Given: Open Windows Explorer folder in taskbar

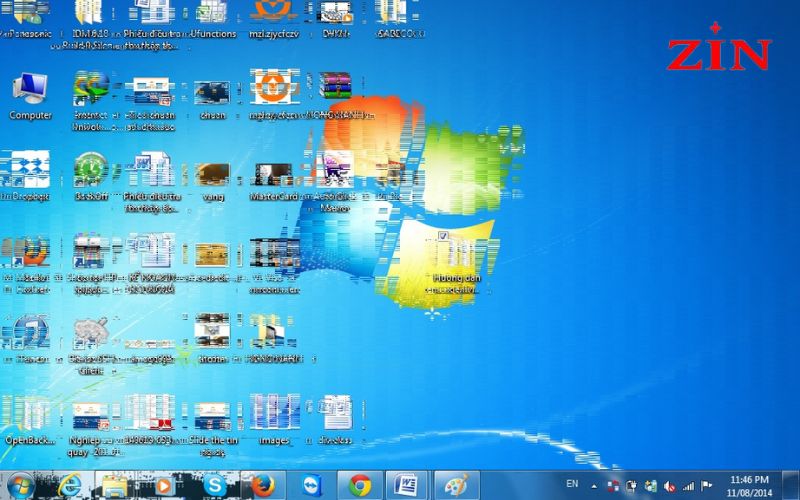Looking at the screenshot, I should 115,485.
